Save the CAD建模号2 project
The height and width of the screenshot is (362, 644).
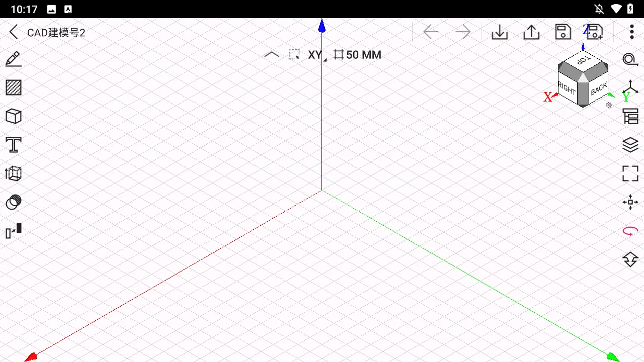click(x=562, y=32)
